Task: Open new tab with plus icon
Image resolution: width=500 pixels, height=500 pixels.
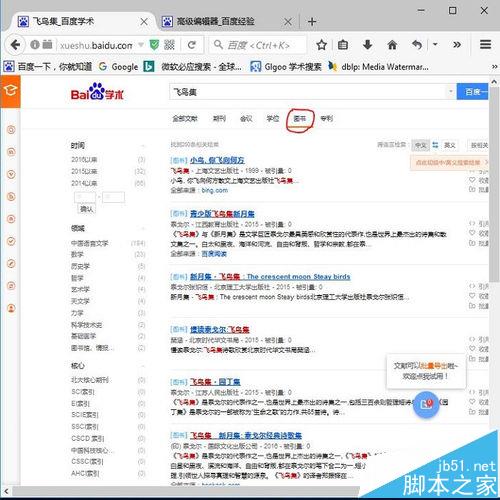Action: (312, 22)
